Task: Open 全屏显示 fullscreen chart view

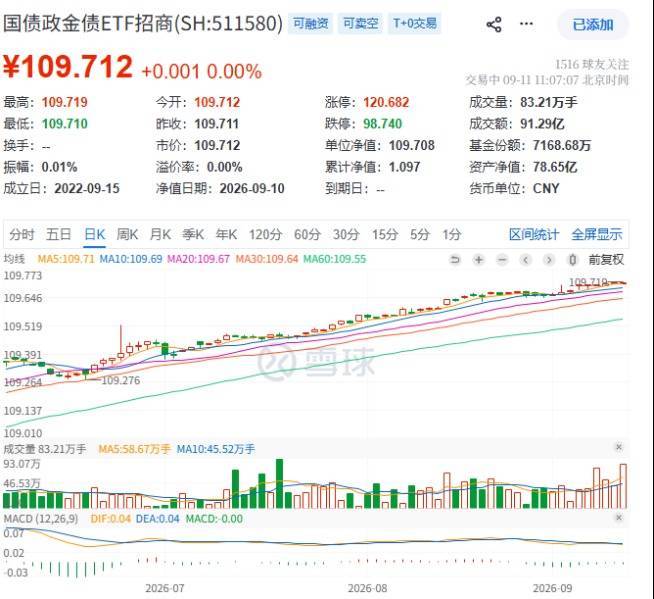Action: pyautogui.click(x=597, y=234)
